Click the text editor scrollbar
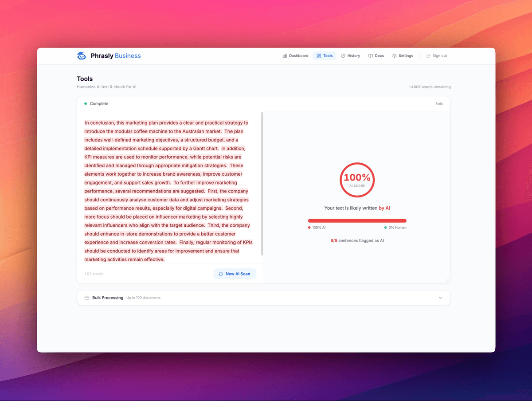 (262, 184)
